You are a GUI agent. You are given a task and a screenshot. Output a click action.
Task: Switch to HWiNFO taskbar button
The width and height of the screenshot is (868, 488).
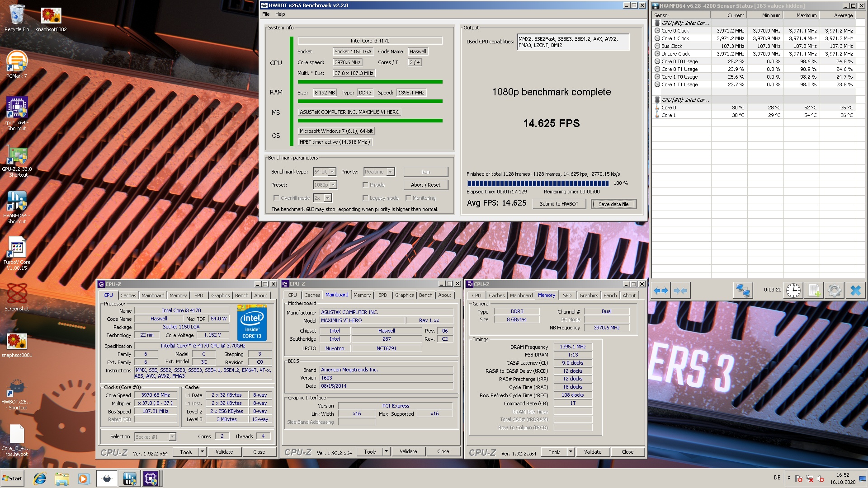[x=129, y=479]
